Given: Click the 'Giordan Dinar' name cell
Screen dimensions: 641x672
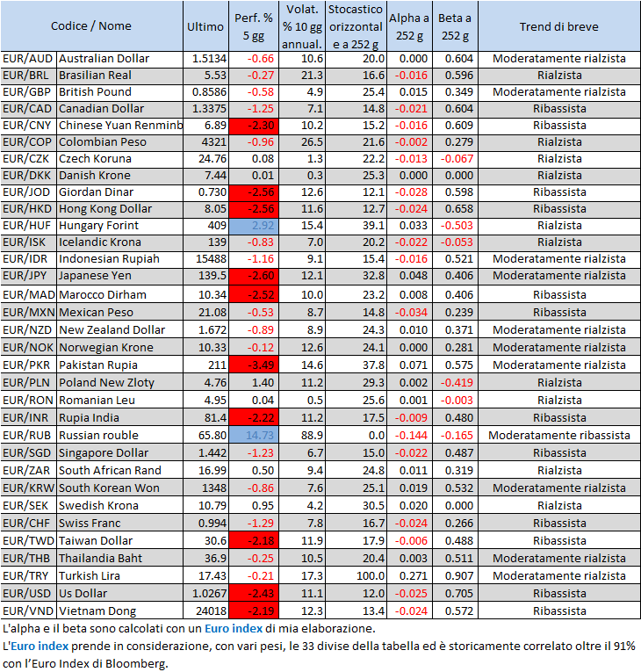Looking at the screenshot, I should (x=120, y=192).
